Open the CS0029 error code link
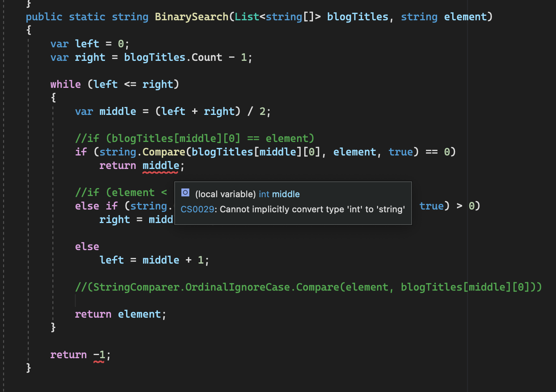 197,209
